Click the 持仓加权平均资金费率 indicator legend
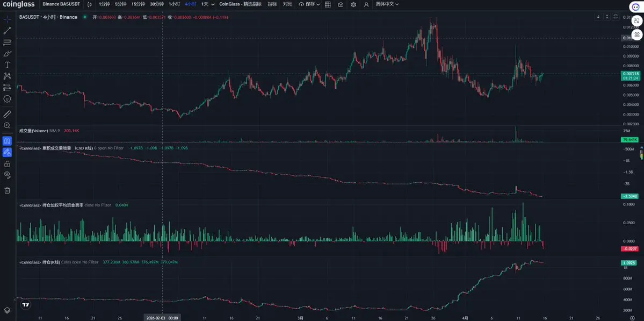 coord(52,205)
